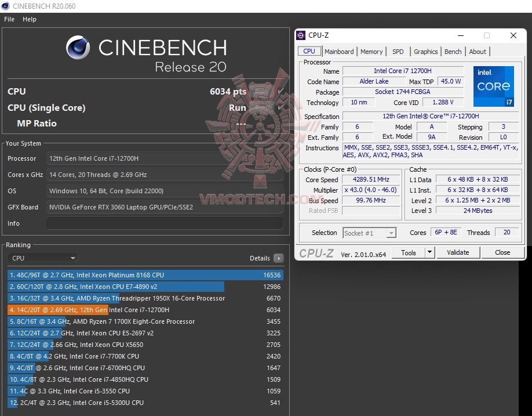Switch to the Graphics tab in CPU-Z
Screen dimensions: 532x416
pyautogui.click(x=426, y=52)
